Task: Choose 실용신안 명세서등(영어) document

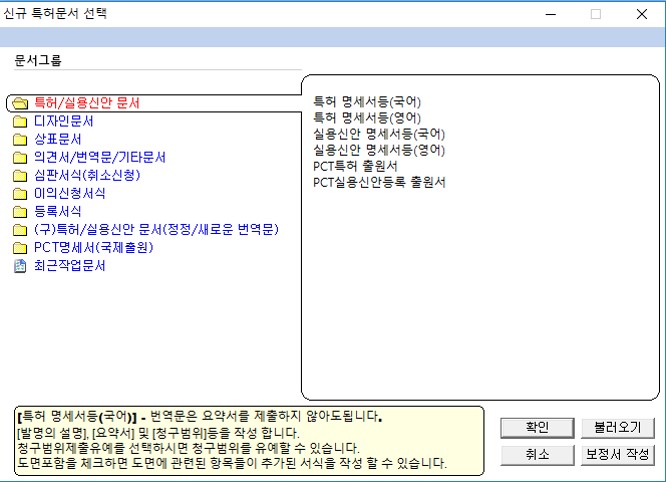Action: click(x=379, y=150)
